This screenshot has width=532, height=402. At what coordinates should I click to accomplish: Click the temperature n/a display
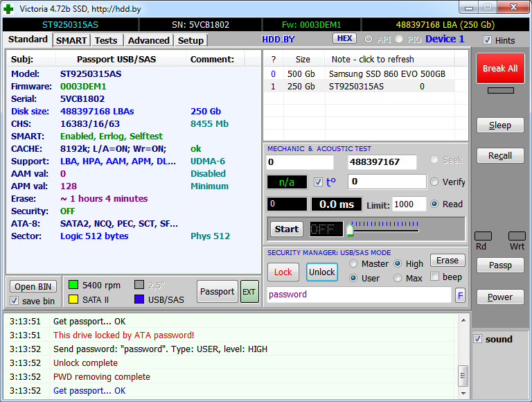pos(287,182)
